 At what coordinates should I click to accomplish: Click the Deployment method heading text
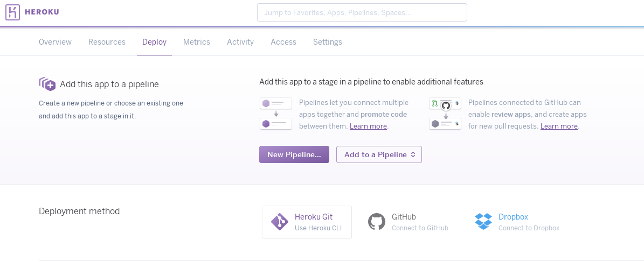coord(79,211)
